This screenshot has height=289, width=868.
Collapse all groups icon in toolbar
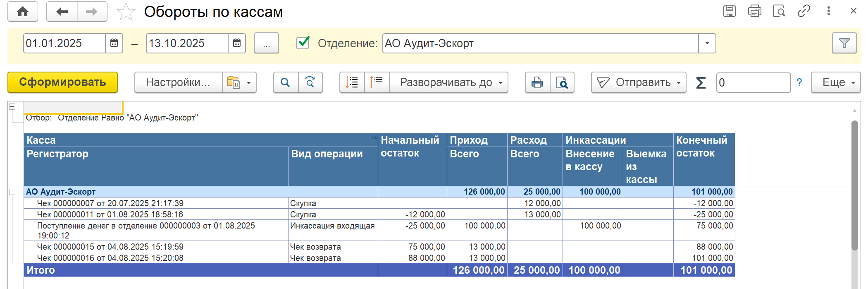point(377,82)
